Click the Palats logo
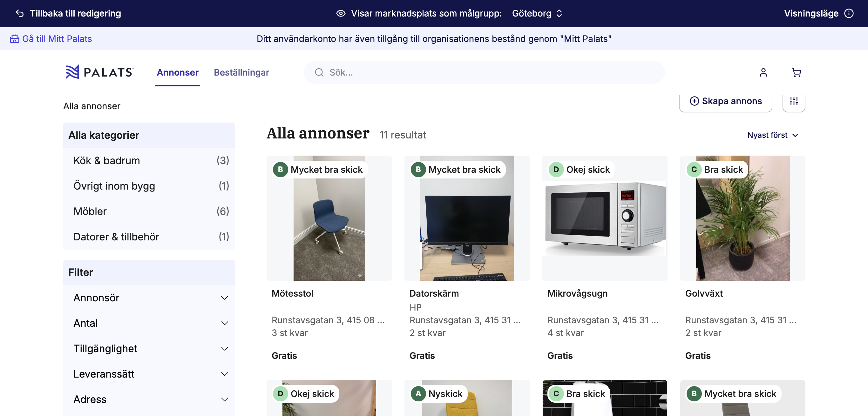 [x=100, y=72]
